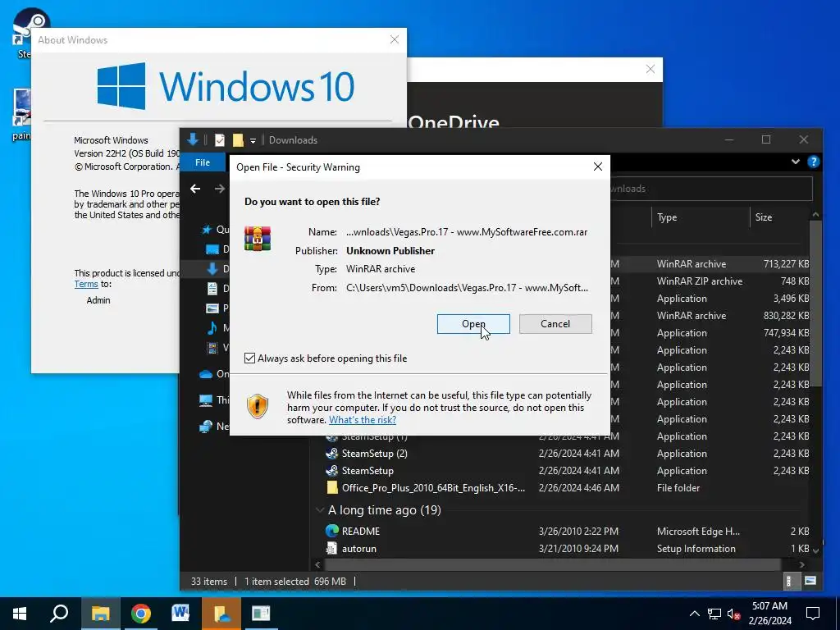Click the New folder quick access icon
This screenshot has width=840, height=630.
point(238,139)
